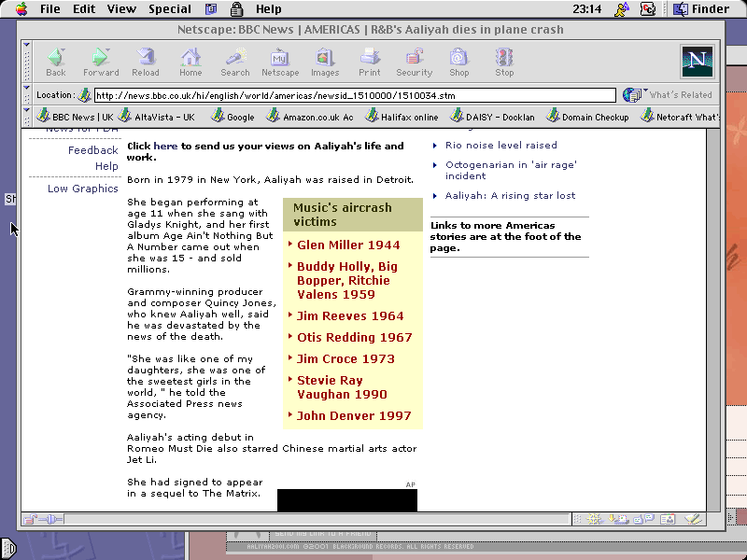Viewport: 747px width, 560px height.
Task: Click the Help link in page sidebar
Action: pos(106,166)
